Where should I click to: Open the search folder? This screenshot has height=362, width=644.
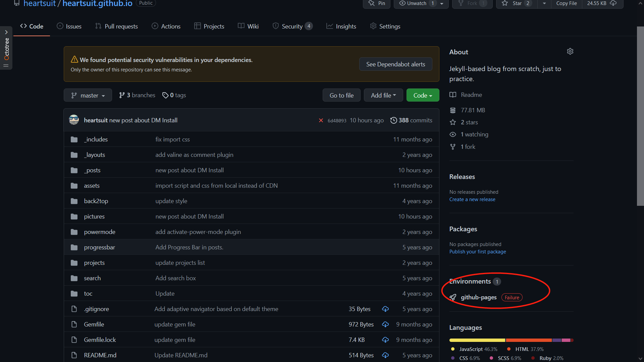tap(92, 278)
